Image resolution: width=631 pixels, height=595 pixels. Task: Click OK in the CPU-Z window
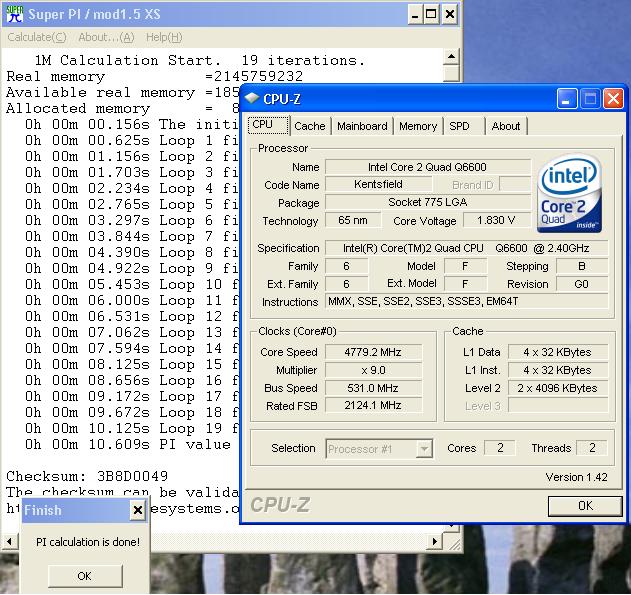[x=585, y=506]
